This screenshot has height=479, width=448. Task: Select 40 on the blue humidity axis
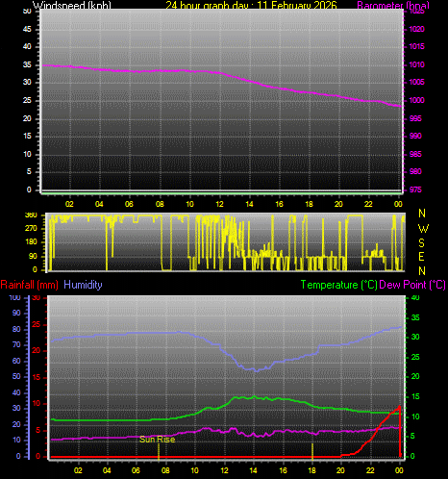[x=16, y=392]
